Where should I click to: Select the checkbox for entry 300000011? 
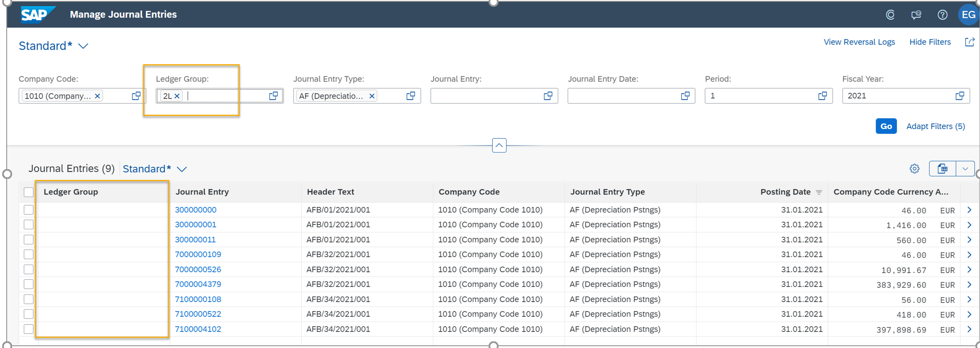coord(29,240)
